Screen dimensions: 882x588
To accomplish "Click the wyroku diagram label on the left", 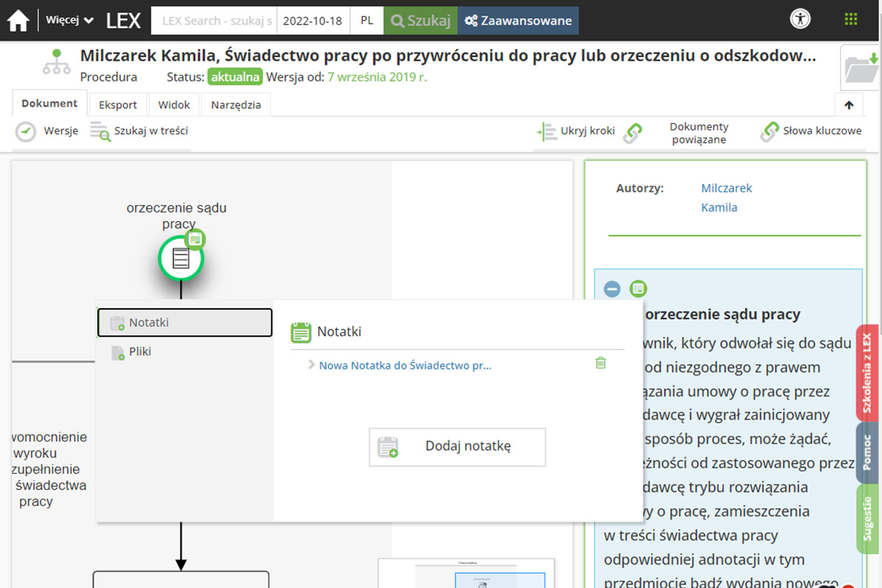I will [x=35, y=453].
